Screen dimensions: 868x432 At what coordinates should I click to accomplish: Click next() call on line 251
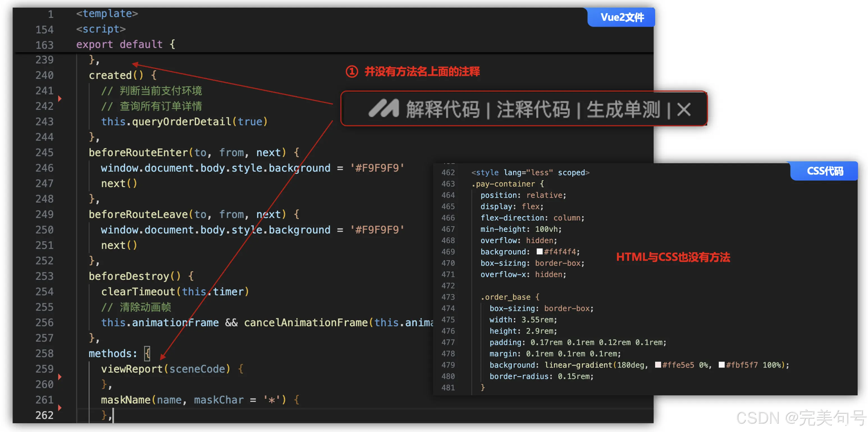point(119,245)
